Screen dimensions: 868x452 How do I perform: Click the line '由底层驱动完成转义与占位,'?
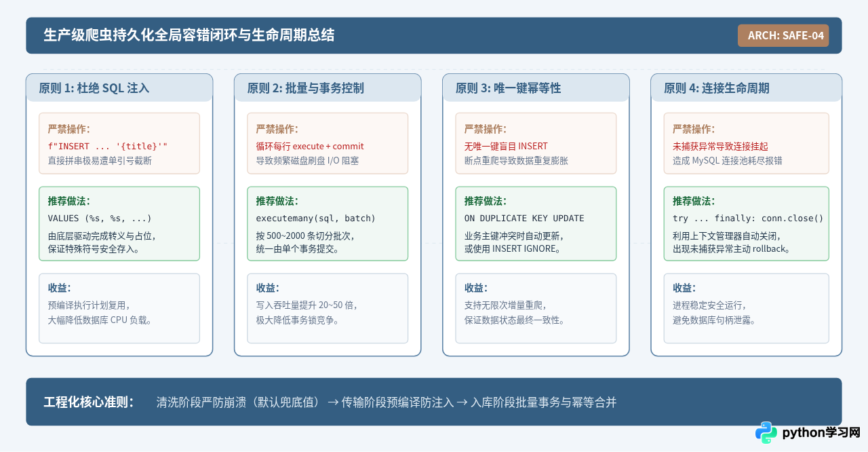[x=102, y=236]
